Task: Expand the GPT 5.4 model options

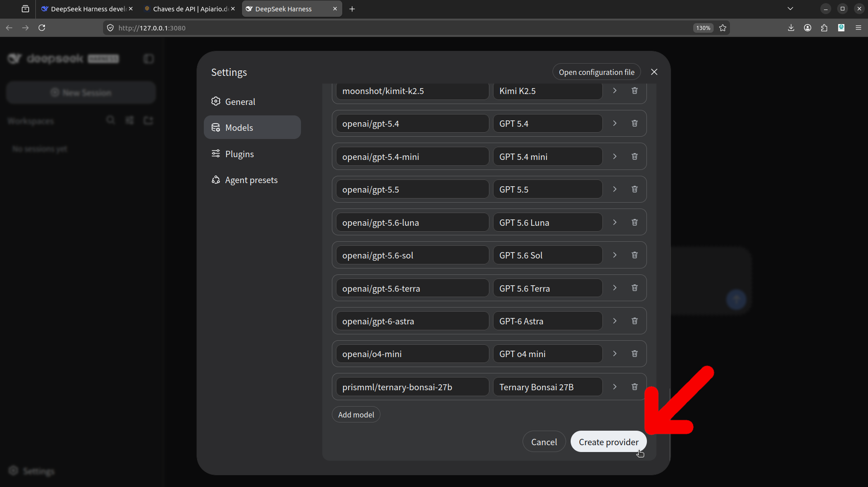Action: coord(615,124)
